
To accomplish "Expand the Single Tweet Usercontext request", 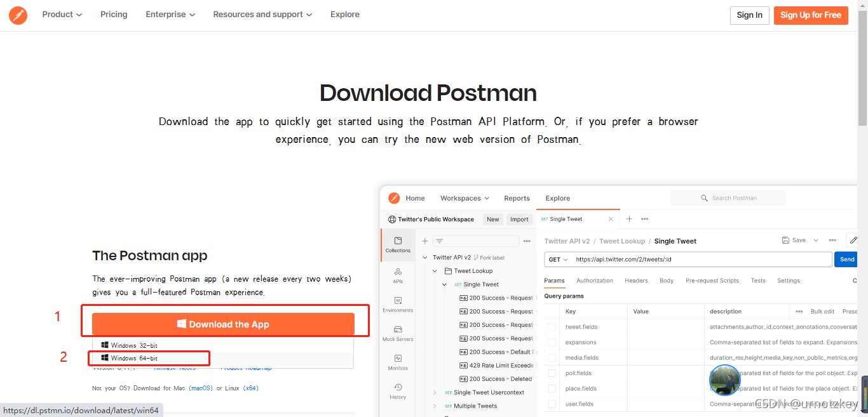I will pos(435,392).
